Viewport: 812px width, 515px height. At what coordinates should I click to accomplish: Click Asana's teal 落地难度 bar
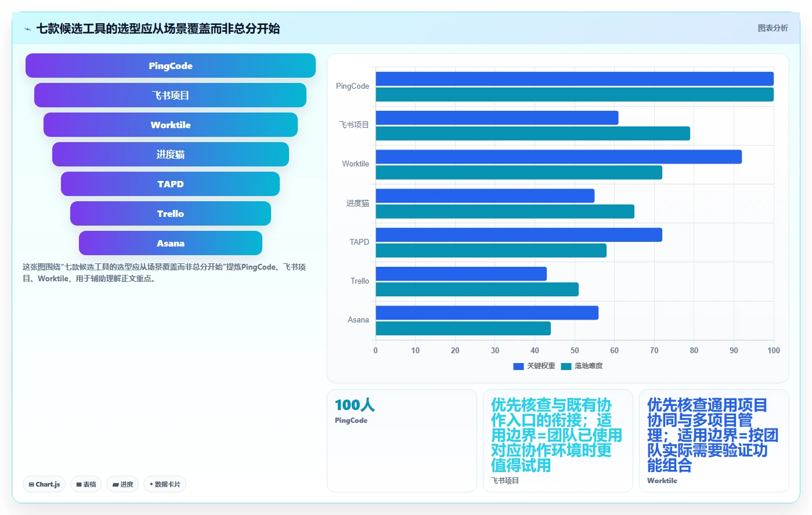tap(463, 328)
